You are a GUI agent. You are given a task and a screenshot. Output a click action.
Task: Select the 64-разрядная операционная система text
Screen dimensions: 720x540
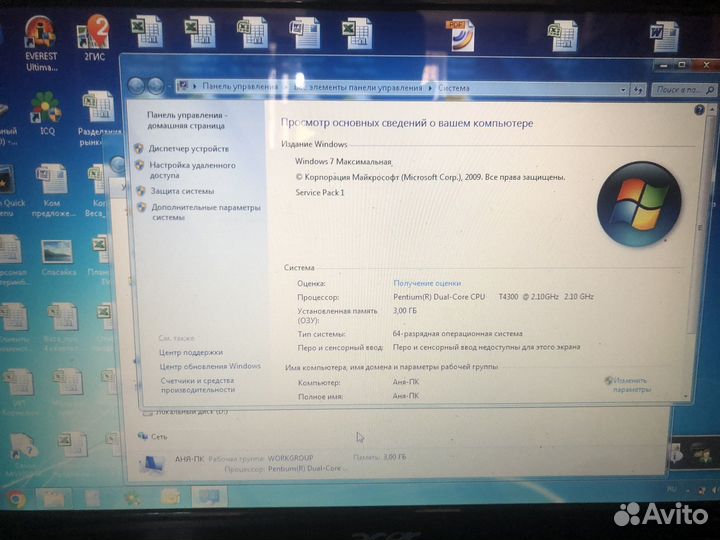click(x=457, y=334)
